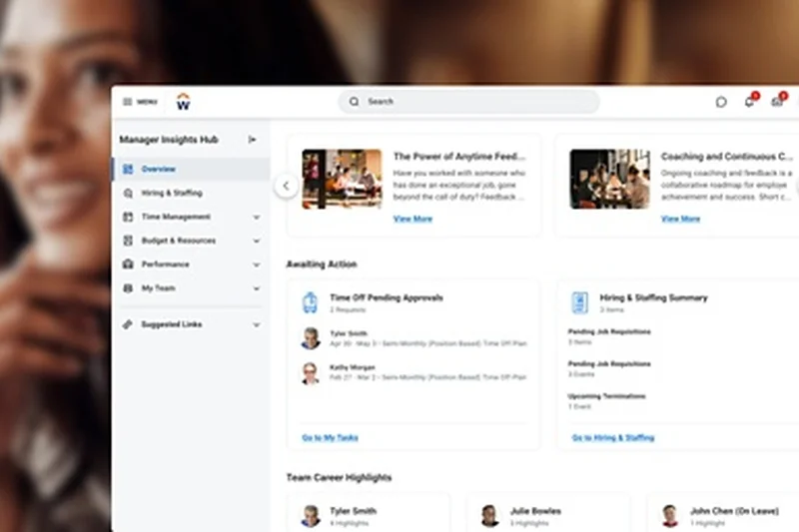Click 'John Chen (On Leave)' name
The image size is (799, 532).
coord(734,511)
